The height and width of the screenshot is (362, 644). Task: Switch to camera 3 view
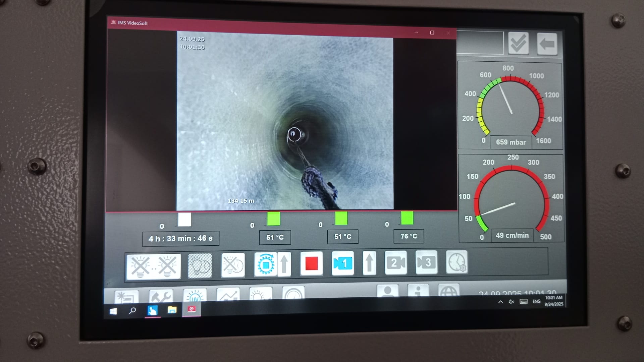point(426,262)
